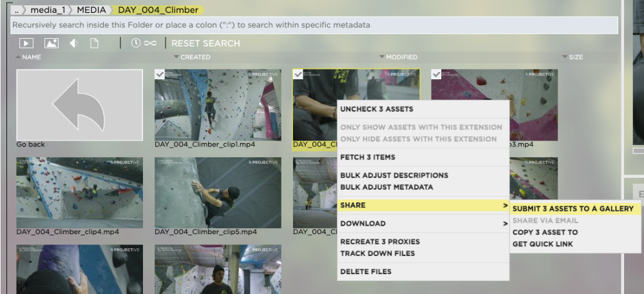Click the Go back arrow thumbnail
The image size is (644, 294).
(x=80, y=105)
